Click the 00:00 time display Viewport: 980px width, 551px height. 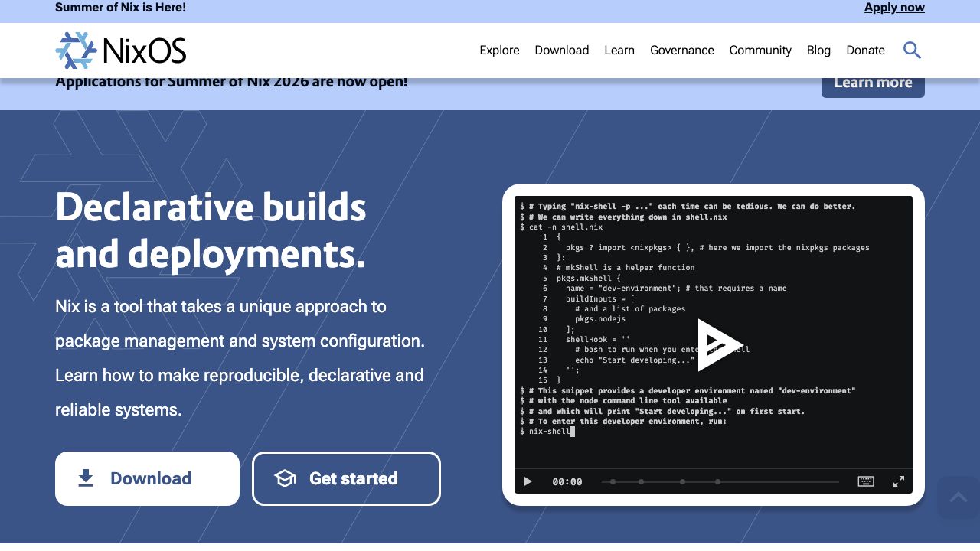pos(567,481)
